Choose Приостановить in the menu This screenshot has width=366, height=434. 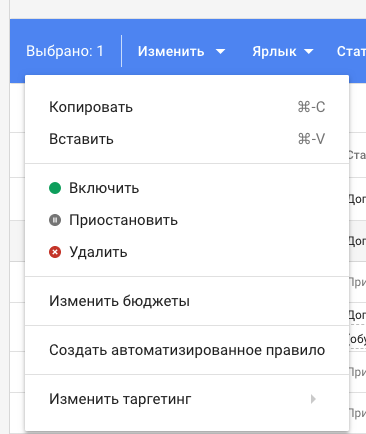[187, 220]
